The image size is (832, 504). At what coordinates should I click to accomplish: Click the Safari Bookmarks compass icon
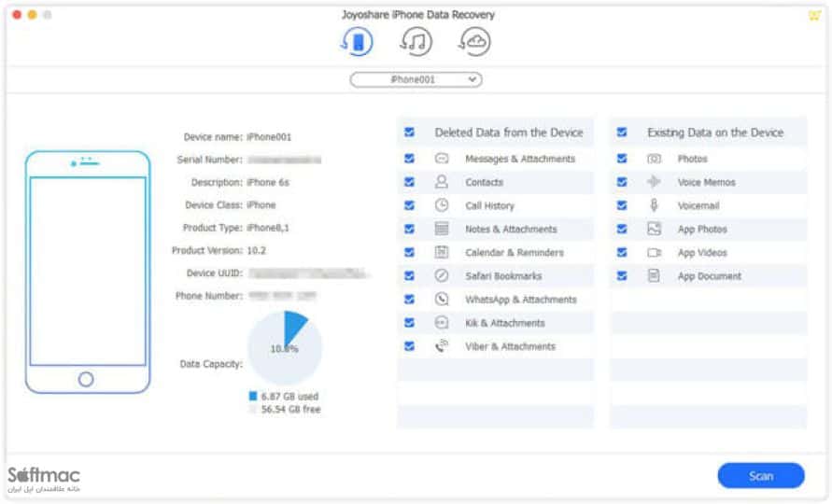[x=442, y=276]
